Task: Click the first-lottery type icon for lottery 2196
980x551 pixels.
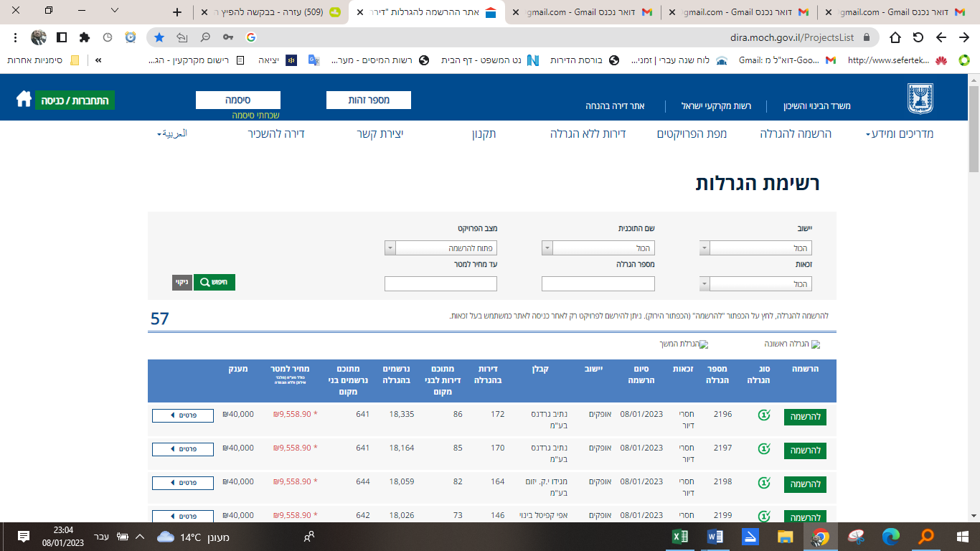Action: (764, 415)
